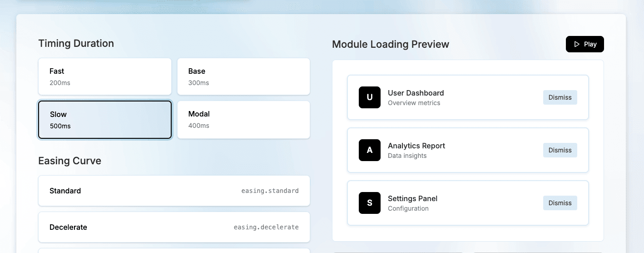Image resolution: width=644 pixels, height=253 pixels.
Task: Choose the Decelerate easing curve
Action: 174,227
